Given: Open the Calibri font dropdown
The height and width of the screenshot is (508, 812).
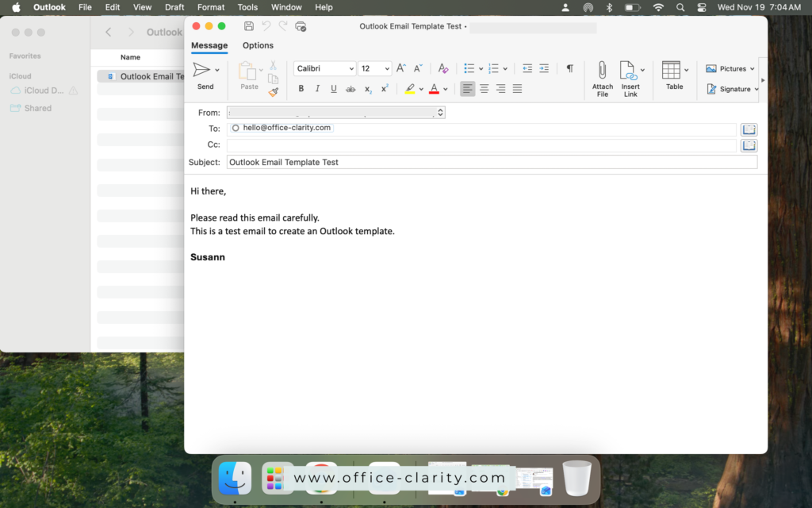Looking at the screenshot, I should (324, 68).
